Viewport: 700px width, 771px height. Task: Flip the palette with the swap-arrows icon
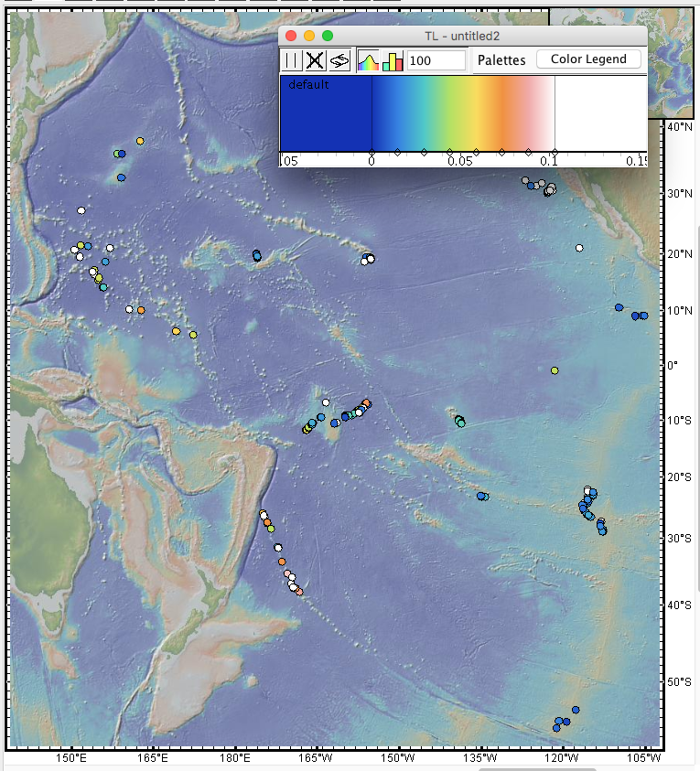(x=339, y=60)
